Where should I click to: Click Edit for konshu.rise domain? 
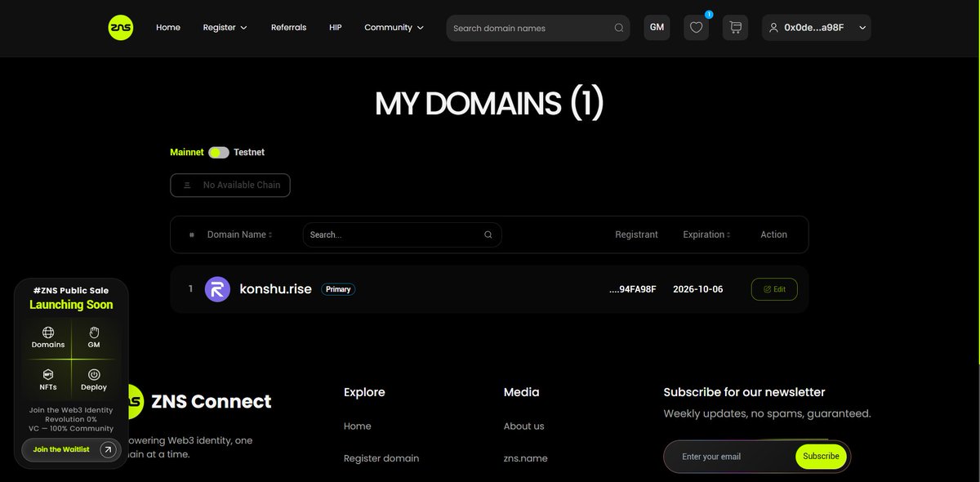[774, 289]
